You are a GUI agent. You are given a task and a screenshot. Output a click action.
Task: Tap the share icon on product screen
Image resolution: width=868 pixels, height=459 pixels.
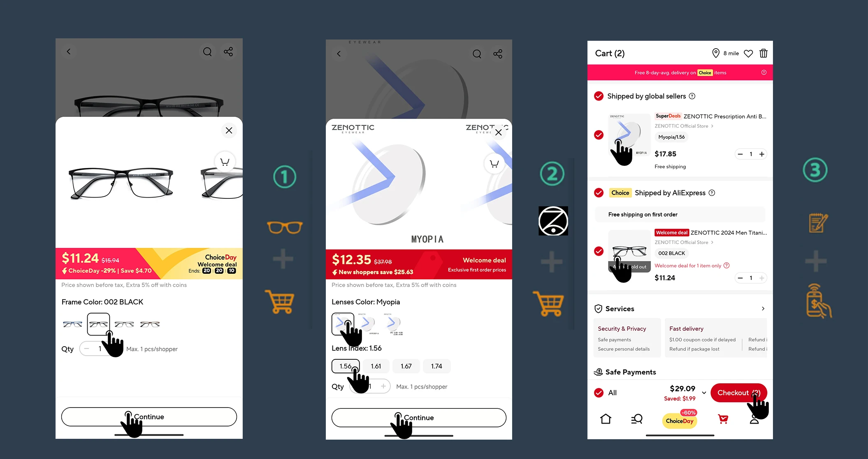tap(228, 52)
